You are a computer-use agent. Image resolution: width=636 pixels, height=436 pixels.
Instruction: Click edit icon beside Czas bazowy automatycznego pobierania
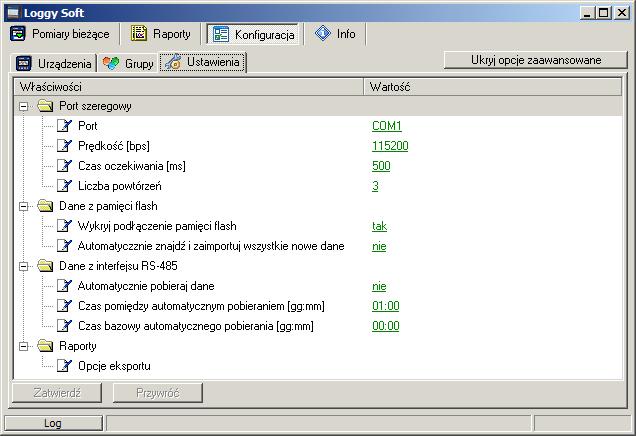pyautogui.click(x=64, y=326)
